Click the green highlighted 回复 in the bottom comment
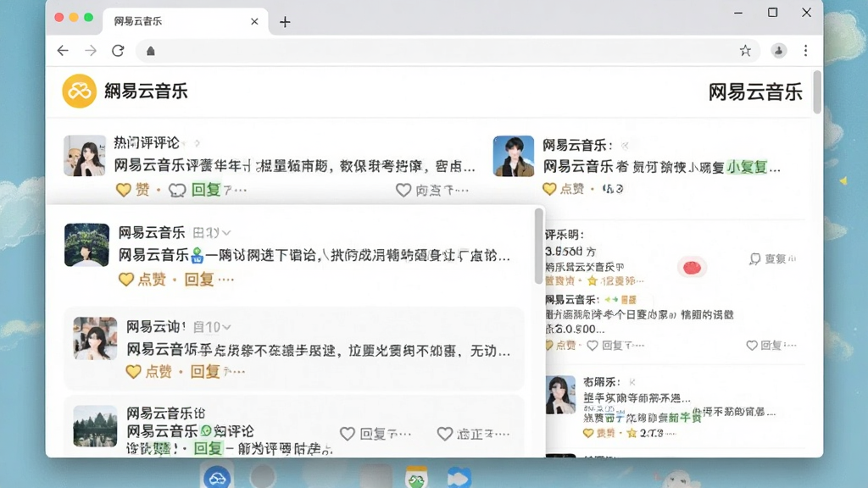868x488 pixels. tap(209, 448)
